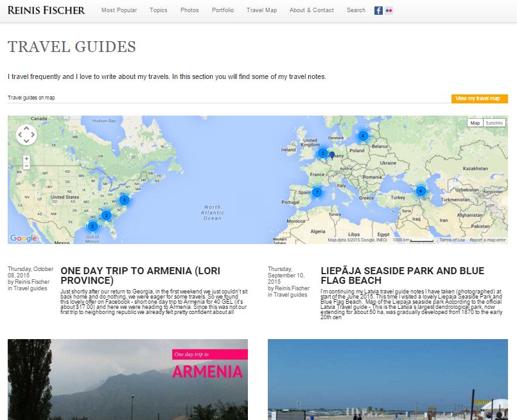Open Most Popular menu item

click(x=119, y=10)
